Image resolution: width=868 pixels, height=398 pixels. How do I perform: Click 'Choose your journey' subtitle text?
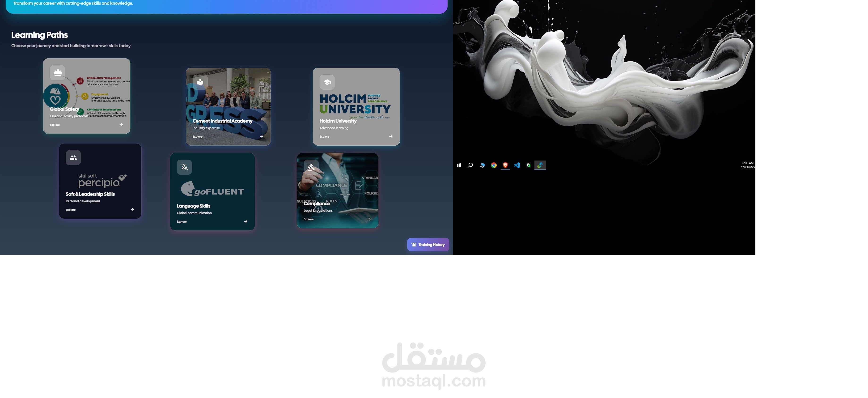tap(71, 46)
